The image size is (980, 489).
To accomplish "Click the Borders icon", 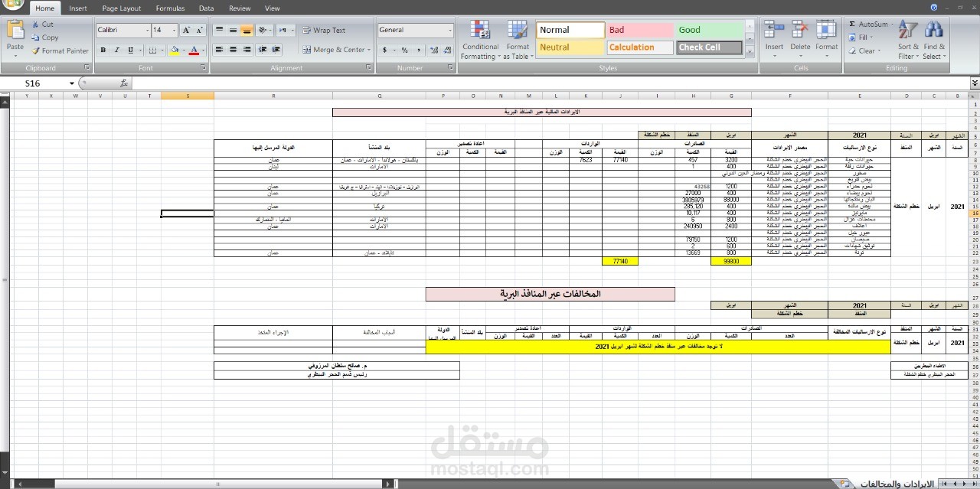I will 152,51.
